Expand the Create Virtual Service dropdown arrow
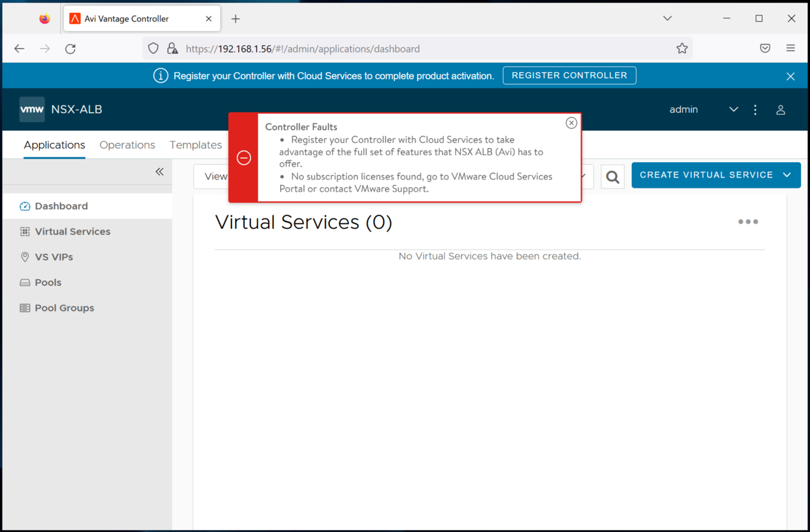Image resolution: width=810 pixels, height=532 pixels. pyautogui.click(x=787, y=175)
